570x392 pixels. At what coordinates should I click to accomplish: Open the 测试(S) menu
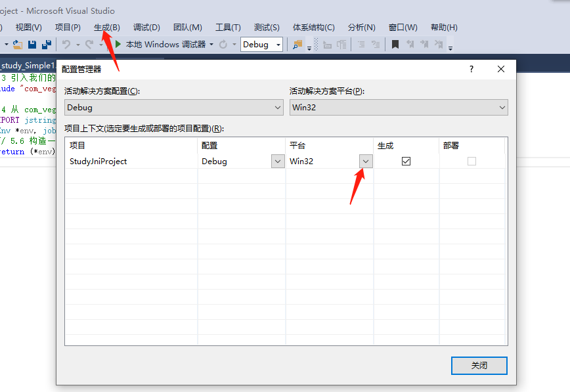[x=267, y=28]
